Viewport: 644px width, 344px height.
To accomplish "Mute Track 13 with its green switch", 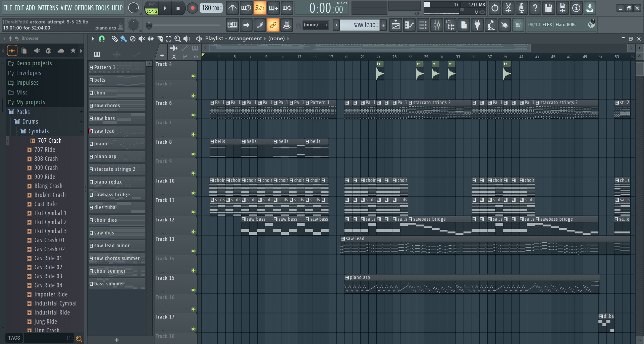I will [193, 251].
